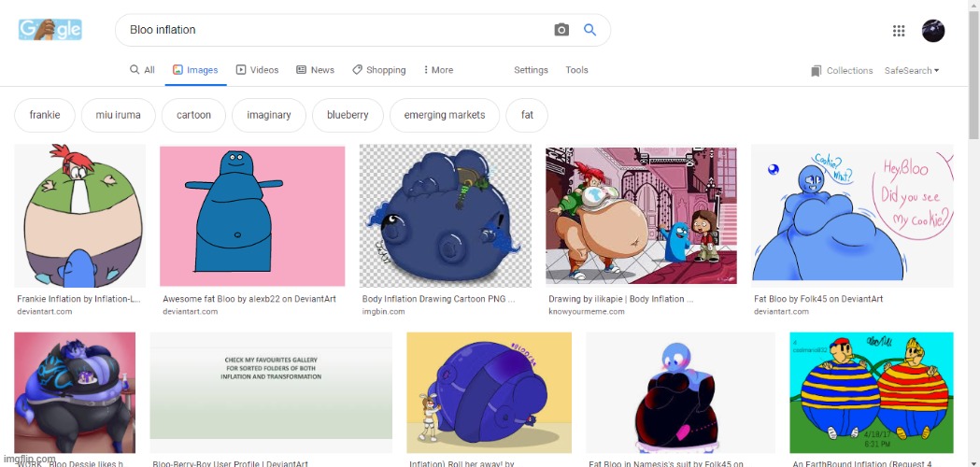Viewport: 980px width, 467px height.
Task: Select the Images tab
Action: pos(195,70)
